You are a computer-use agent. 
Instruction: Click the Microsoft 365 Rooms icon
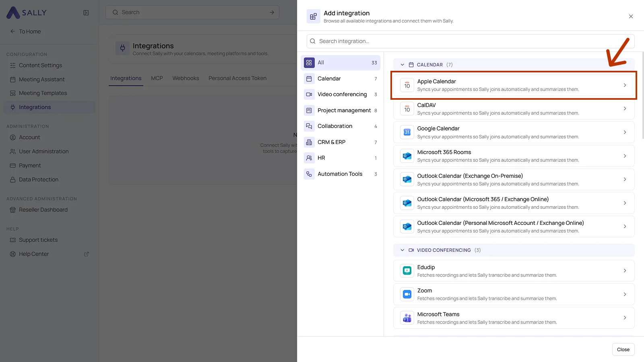coord(407,156)
